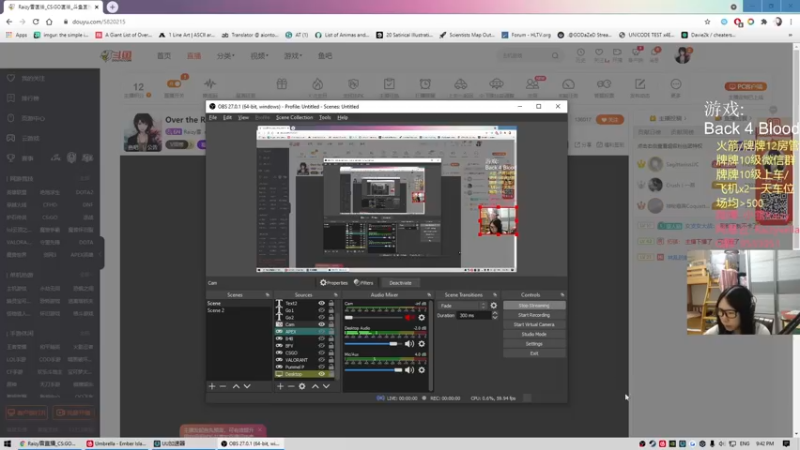Image resolution: width=800 pixels, height=450 pixels.
Task: Toggle visibility of Go1 source
Action: click(321, 310)
